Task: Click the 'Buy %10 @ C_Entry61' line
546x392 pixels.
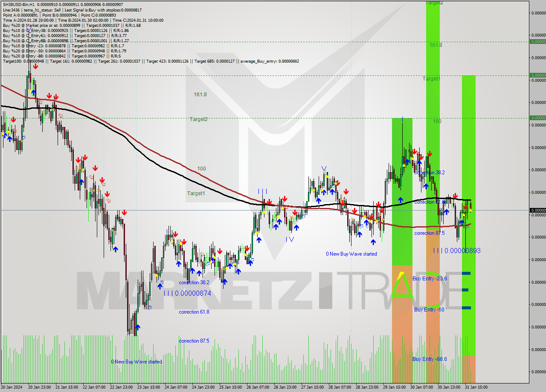Action: 66,35
